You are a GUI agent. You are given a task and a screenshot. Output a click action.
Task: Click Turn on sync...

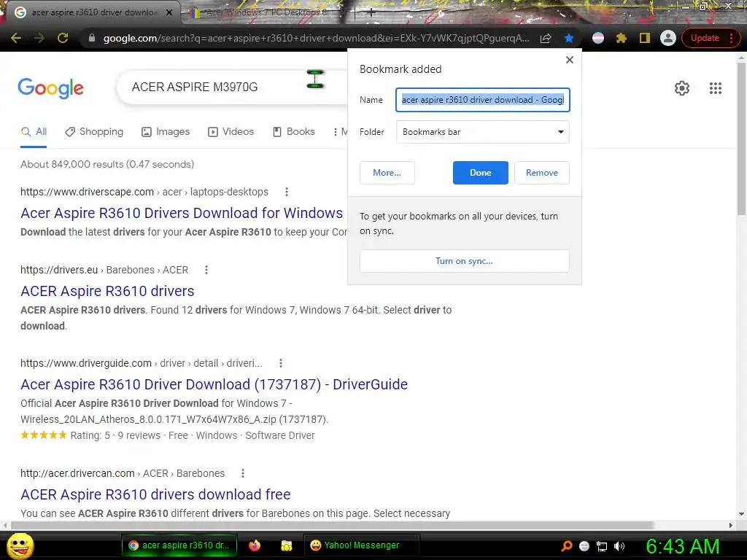pyautogui.click(x=465, y=261)
